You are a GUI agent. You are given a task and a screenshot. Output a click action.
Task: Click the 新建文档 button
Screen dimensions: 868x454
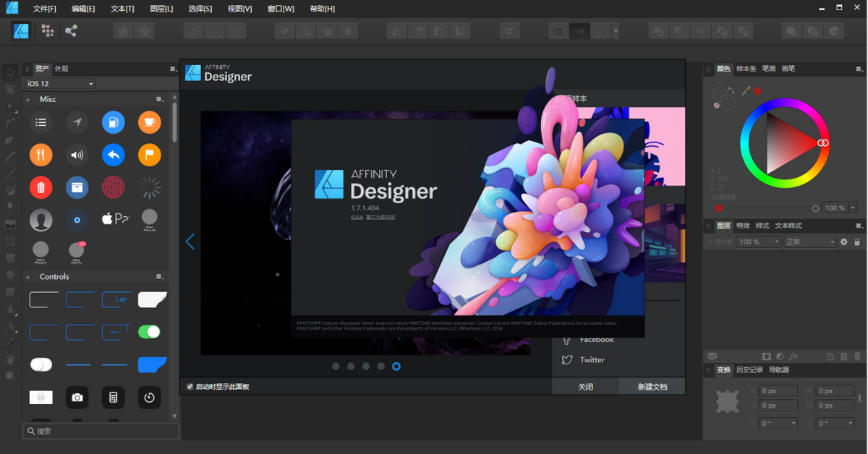click(x=652, y=387)
